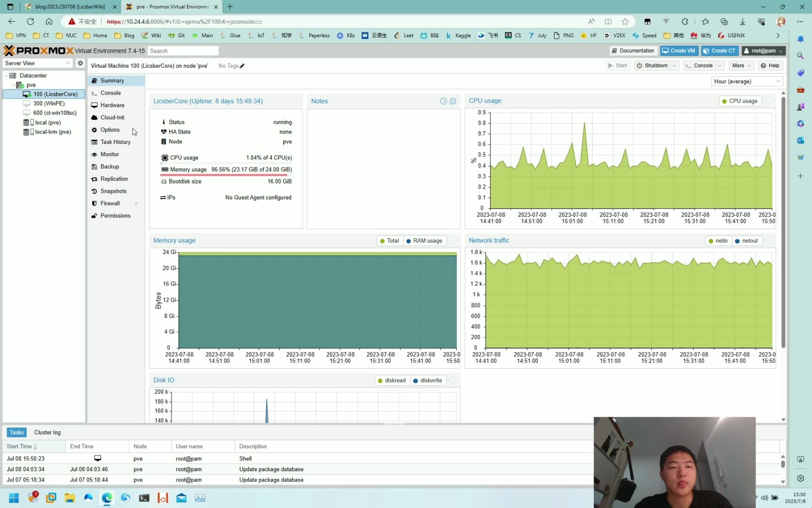Click Network traffic chart undo zoom icon

pyautogui.click(x=769, y=241)
